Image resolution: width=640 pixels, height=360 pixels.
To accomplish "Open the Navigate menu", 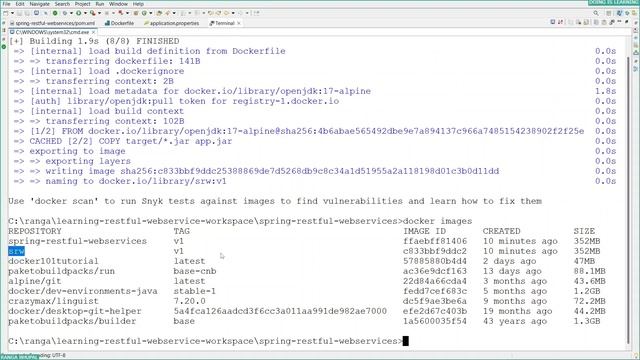I will pyautogui.click(x=40, y=4).
